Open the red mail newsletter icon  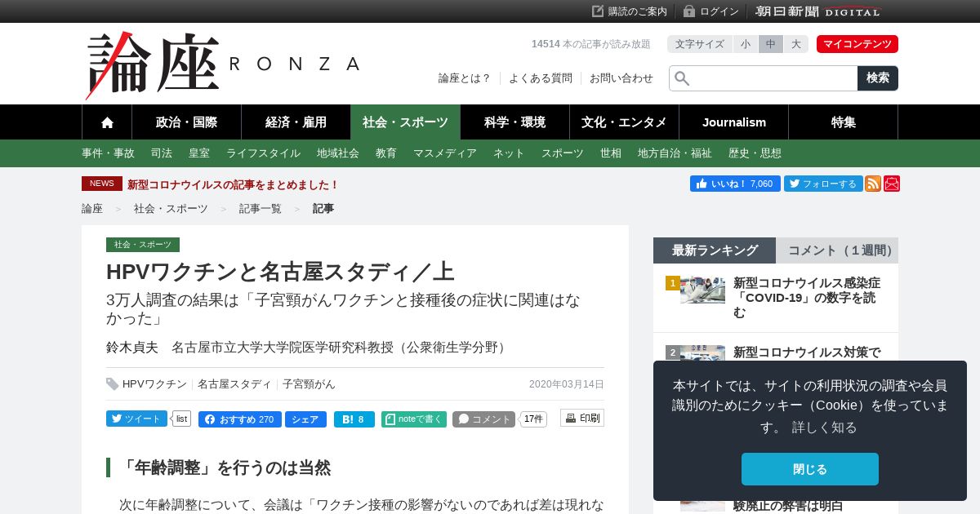coord(892,184)
